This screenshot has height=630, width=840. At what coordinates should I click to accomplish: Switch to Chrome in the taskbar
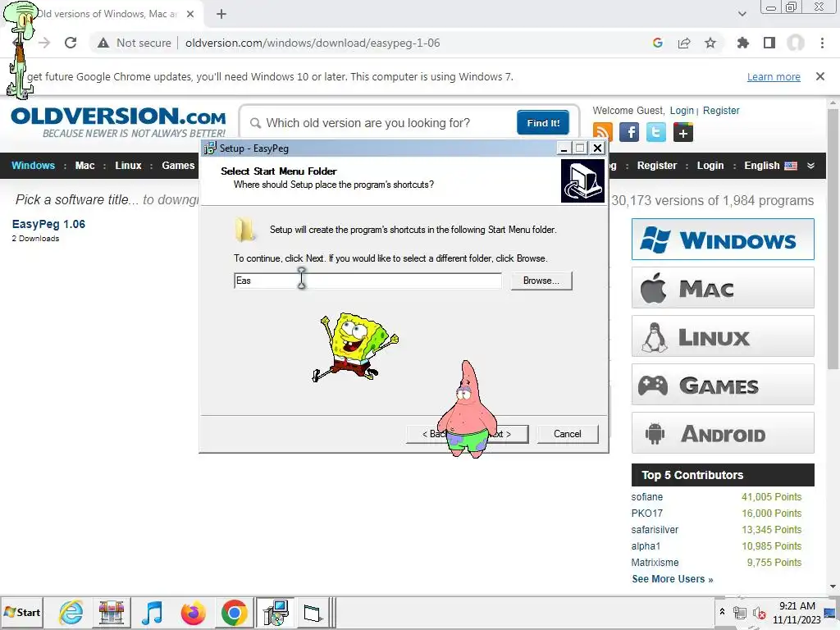[x=234, y=612]
